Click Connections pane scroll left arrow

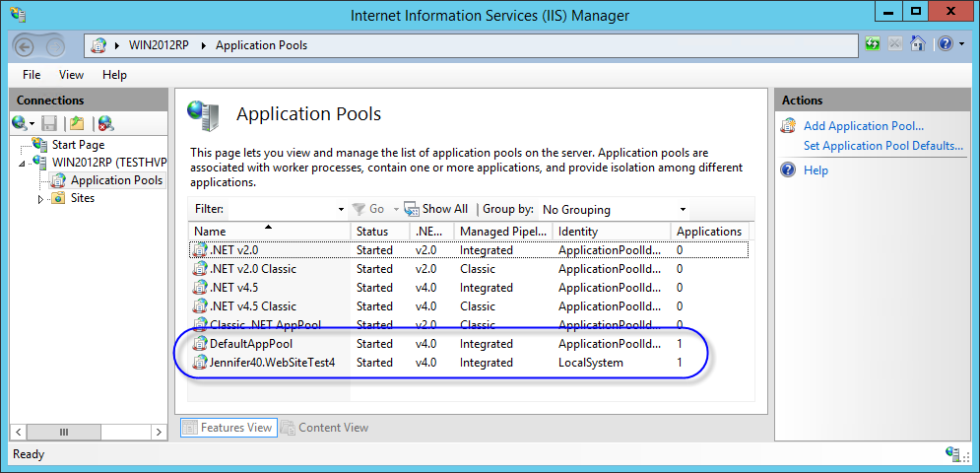[x=19, y=432]
